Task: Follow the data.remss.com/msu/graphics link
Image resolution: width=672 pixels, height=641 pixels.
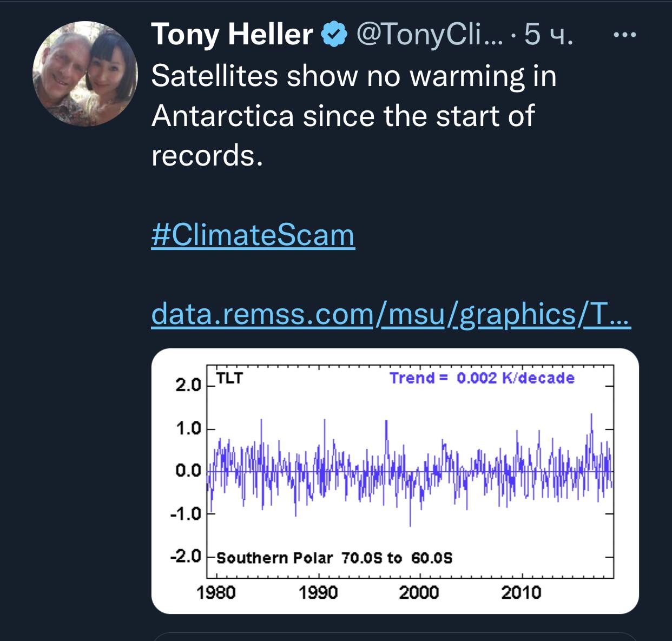Action: click(x=391, y=314)
